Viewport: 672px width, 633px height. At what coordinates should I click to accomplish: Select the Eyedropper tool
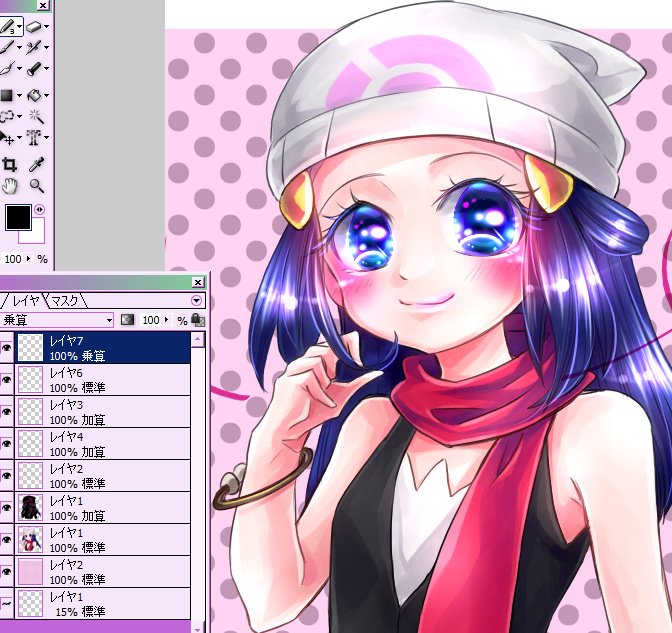36,165
